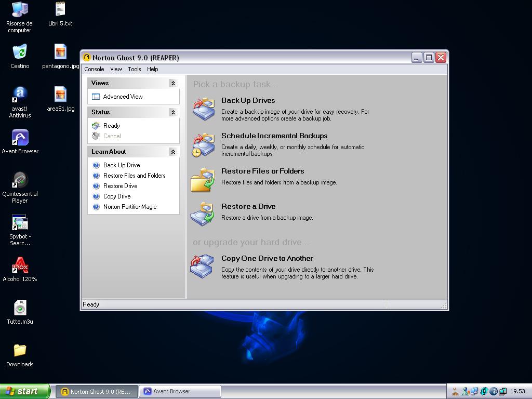Start the Restore a Drive task
This screenshot has width=532, height=399.
248,206
